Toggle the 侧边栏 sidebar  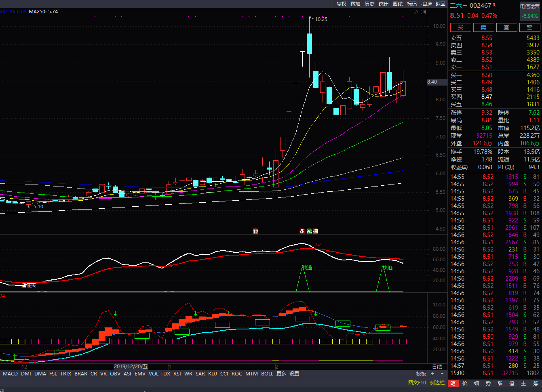coord(437,383)
